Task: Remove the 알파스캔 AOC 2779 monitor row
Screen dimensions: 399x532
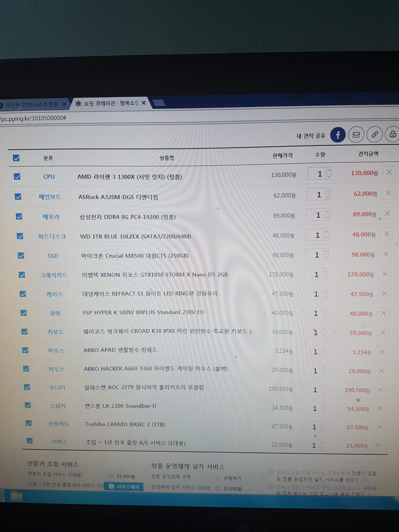Action: pos(381,390)
